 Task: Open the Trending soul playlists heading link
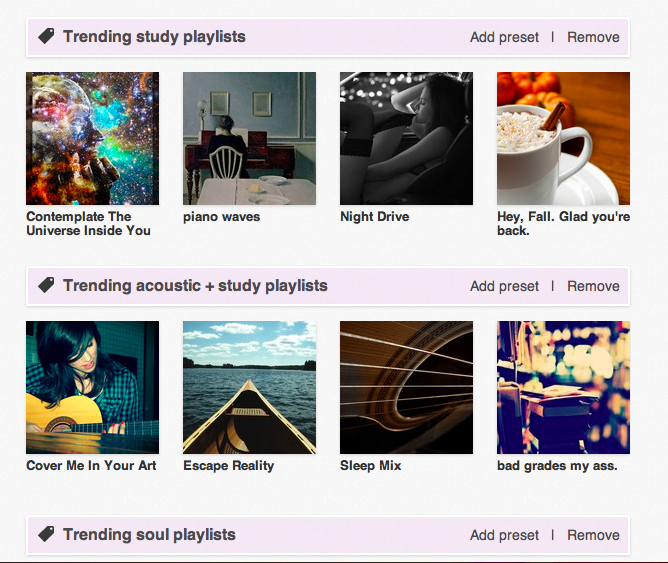pyautogui.click(x=149, y=535)
